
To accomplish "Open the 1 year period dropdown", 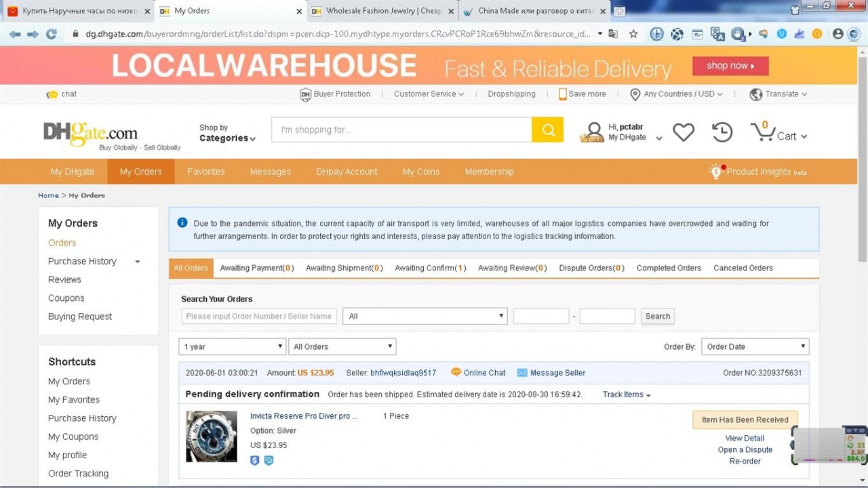I will (232, 346).
